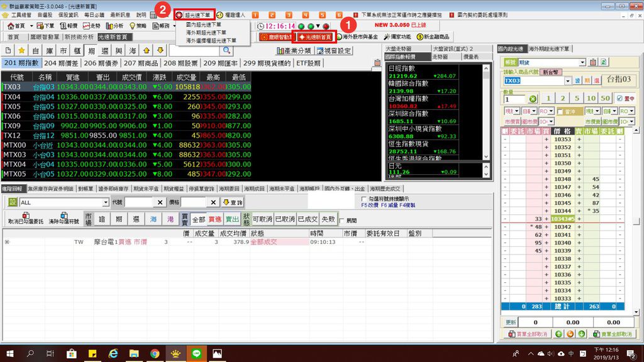Toggle the 賣出 sell filter button
644x362 pixels.
(232, 219)
